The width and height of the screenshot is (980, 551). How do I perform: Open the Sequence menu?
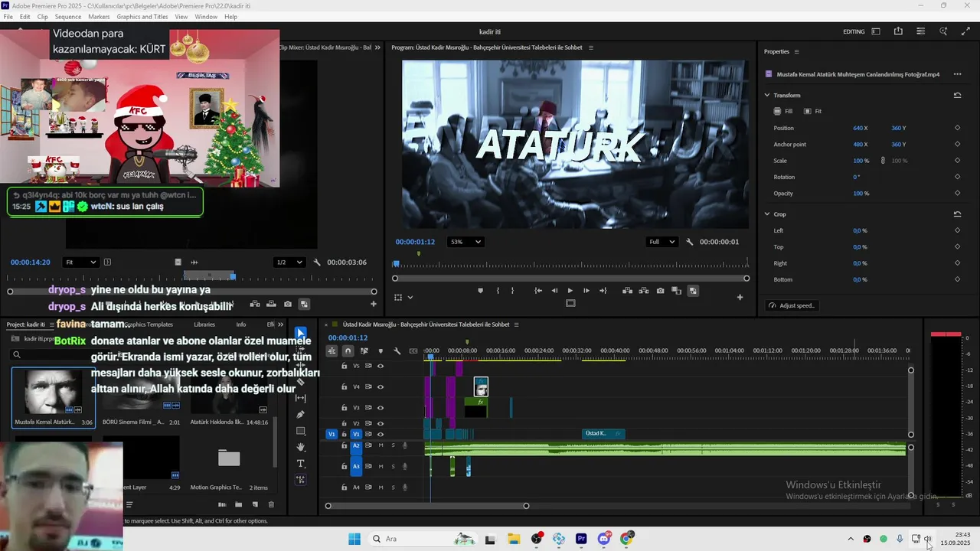[x=68, y=17]
